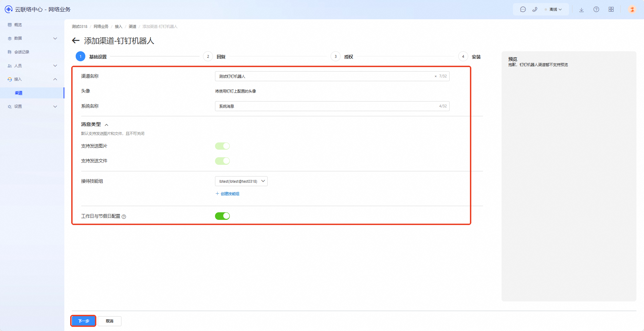The width and height of the screenshot is (644, 331).
Task: Click the download icon in top bar
Action: pyautogui.click(x=581, y=10)
